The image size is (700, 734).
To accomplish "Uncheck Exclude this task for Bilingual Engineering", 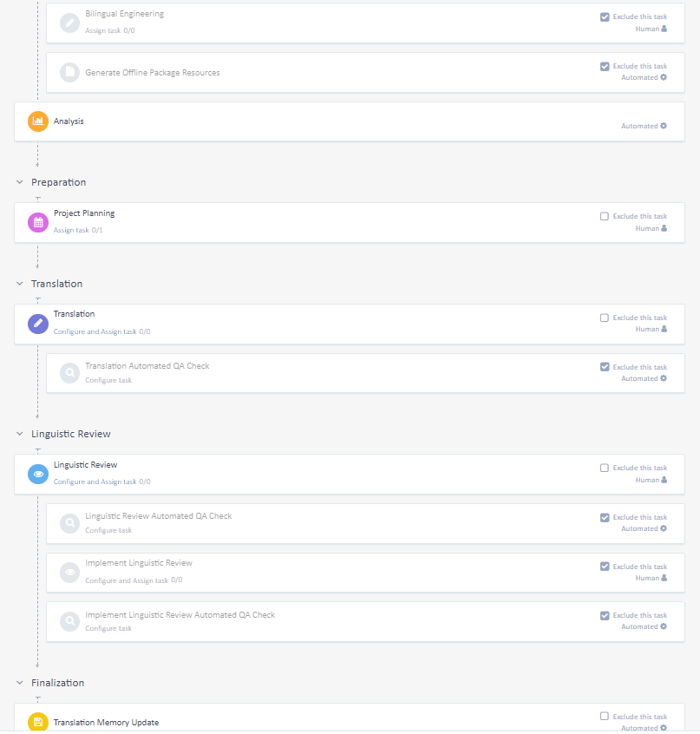I will pos(605,16).
